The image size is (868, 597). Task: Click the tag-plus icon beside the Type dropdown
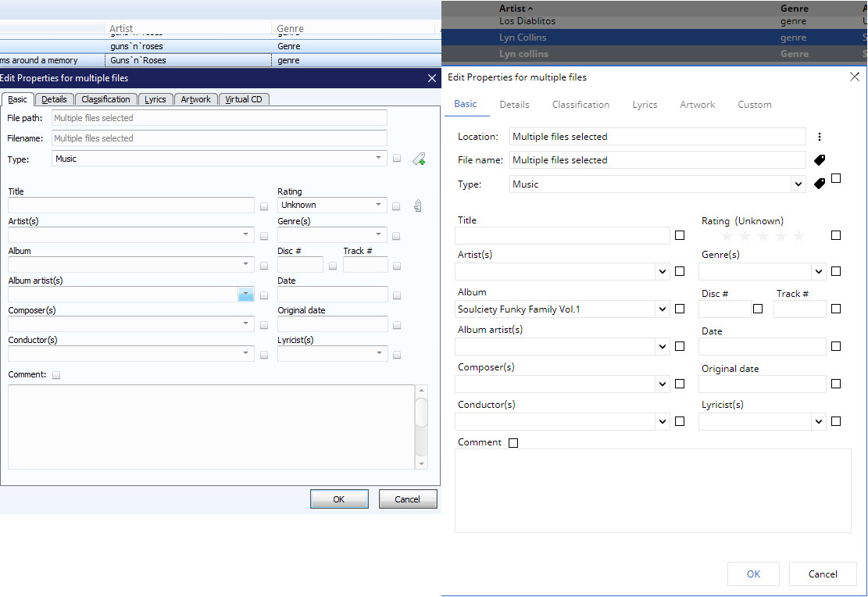419,159
